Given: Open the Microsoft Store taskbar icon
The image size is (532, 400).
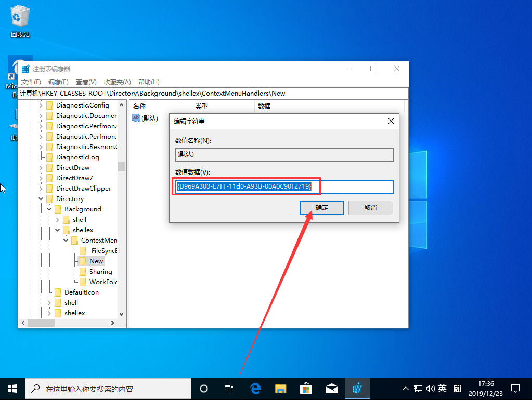Looking at the screenshot, I should click(306, 388).
